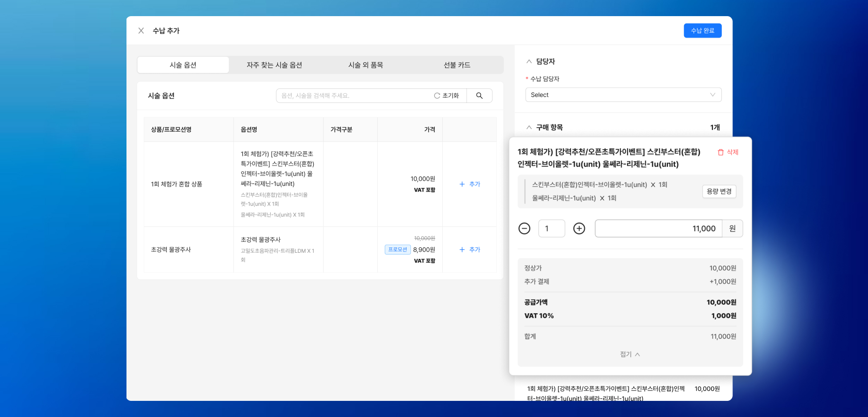Viewport: 868px width, 417px height.
Task: Click 고밀도초음파관리-트리플LDM option description
Action: click(x=277, y=255)
